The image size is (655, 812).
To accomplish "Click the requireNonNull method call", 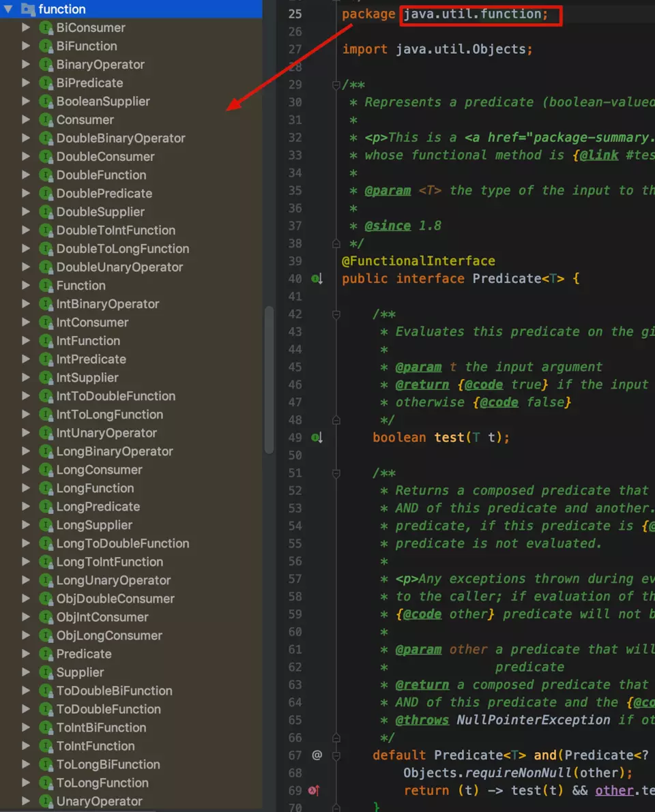I will point(519,772).
